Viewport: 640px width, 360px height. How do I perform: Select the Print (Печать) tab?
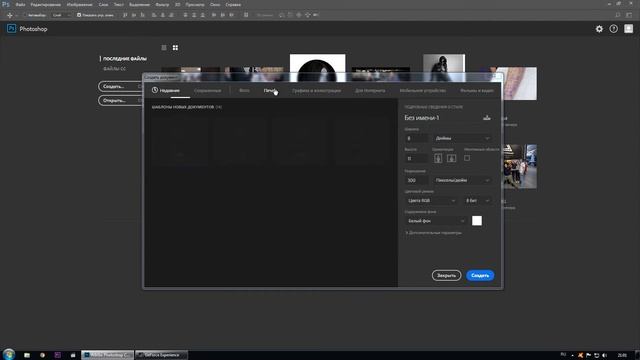tap(270, 91)
